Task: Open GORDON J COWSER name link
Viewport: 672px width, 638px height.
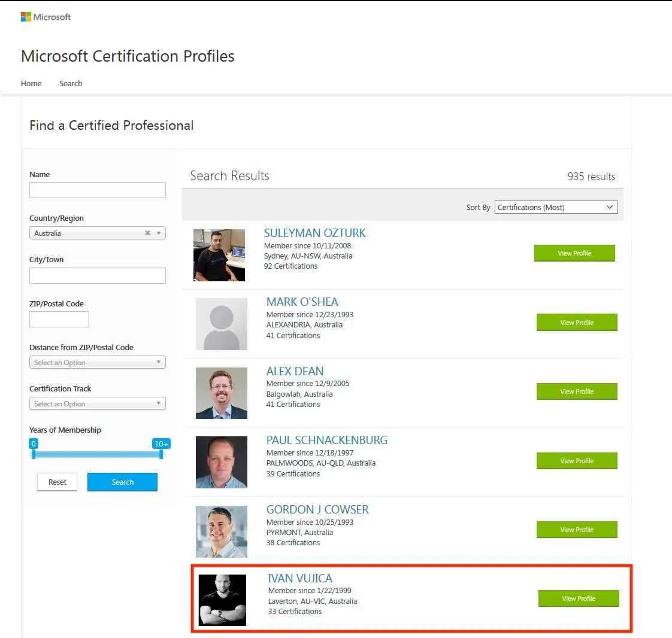Action: [317, 509]
